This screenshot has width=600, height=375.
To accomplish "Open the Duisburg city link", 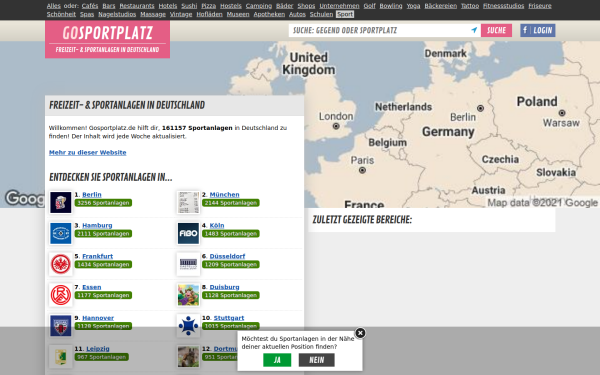I will pos(224,287).
